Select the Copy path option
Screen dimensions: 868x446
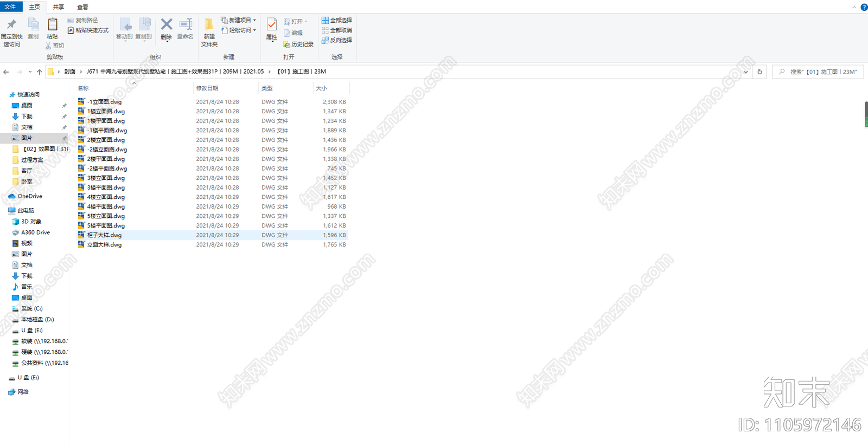pyautogui.click(x=82, y=21)
